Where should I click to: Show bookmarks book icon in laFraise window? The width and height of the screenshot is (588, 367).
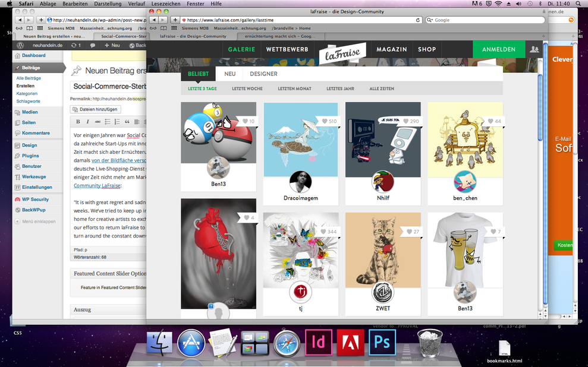pyautogui.click(x=163, y=28)
